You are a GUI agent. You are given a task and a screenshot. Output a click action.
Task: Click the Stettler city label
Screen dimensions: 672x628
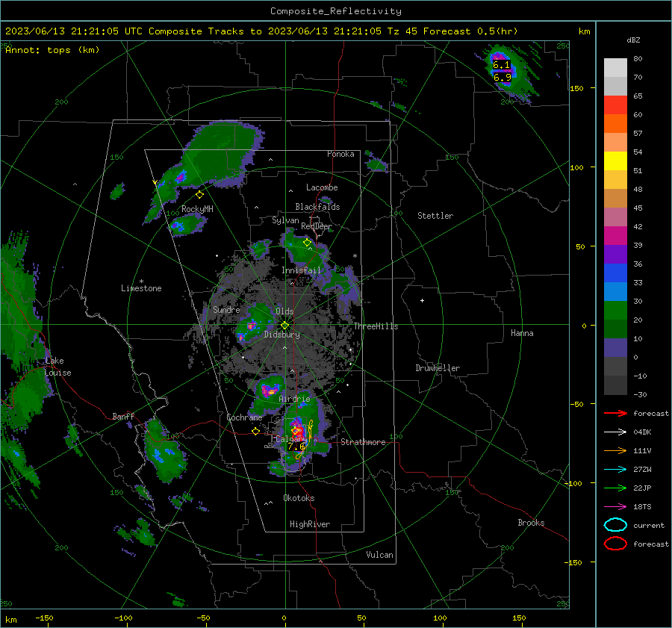pos(435,216)
